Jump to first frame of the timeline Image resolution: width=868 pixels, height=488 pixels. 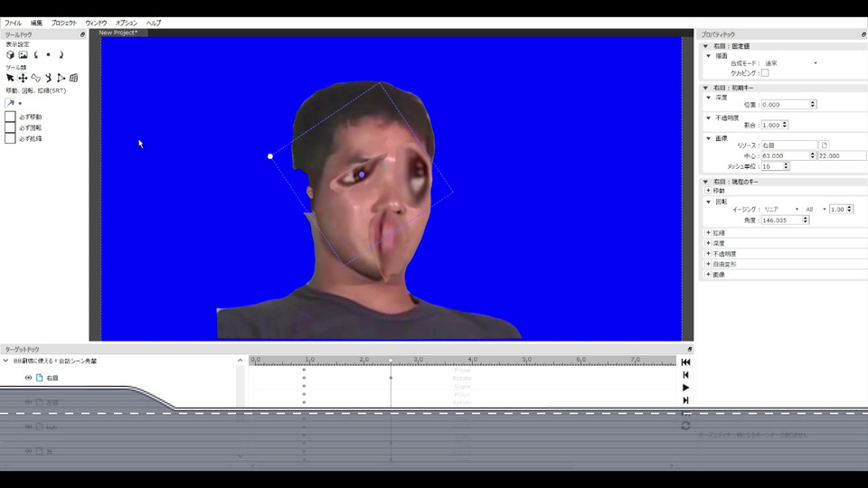coord(685,361)
